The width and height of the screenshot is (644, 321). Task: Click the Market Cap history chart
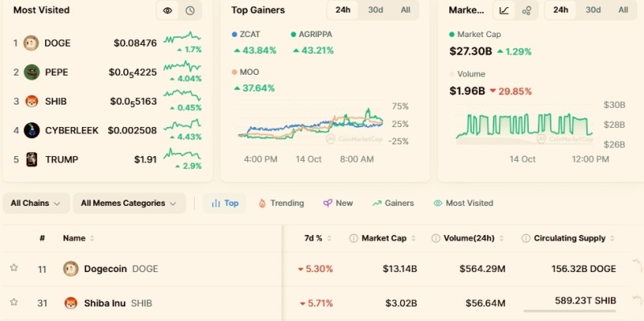525,125
